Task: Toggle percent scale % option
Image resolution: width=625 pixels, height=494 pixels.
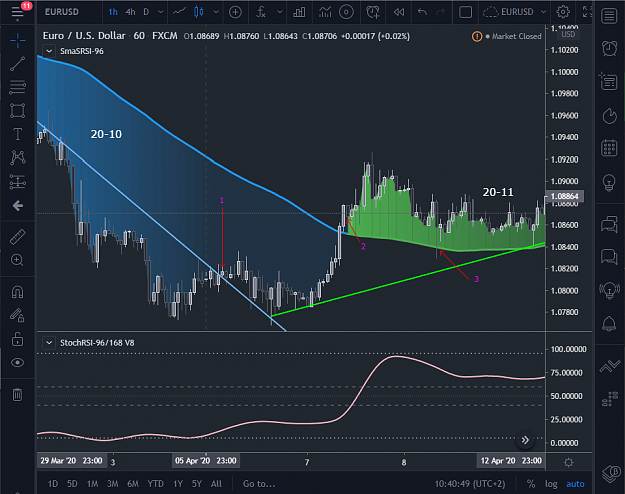Action: pyautogui.click(x=531, y=484)
